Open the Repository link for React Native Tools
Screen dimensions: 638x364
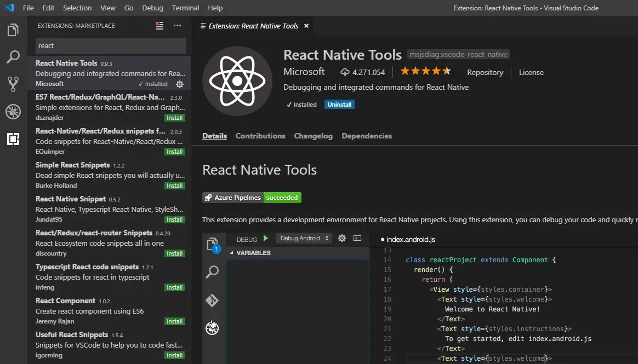coord(485,72)
